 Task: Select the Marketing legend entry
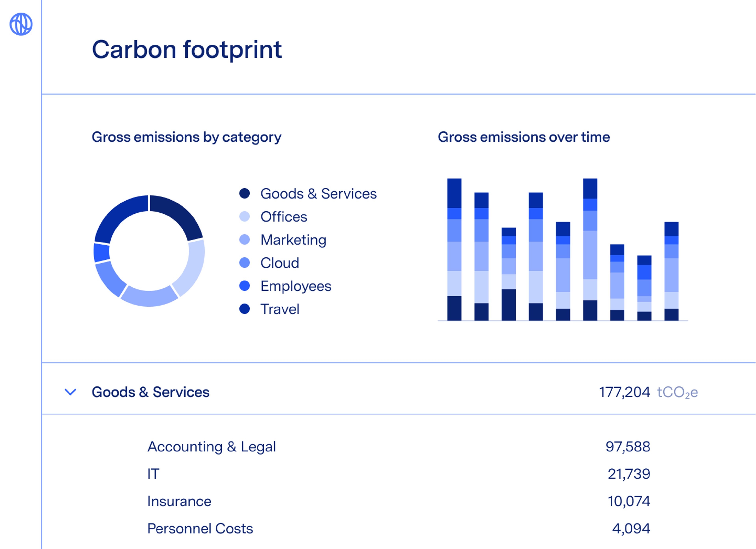[x=293, y=240]
